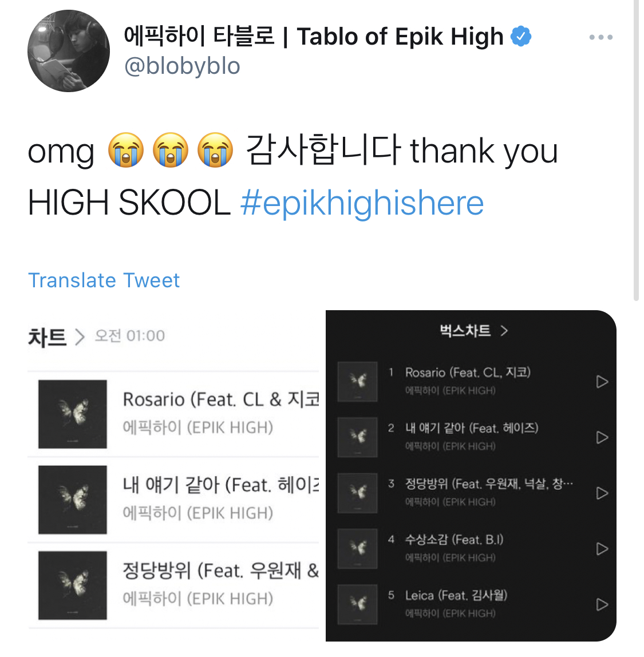Open the Rosario (Feat. CL, 지코) title in dark chart
Image resolution: width=644 pixels, height=657 pixels.
[468, 373]
